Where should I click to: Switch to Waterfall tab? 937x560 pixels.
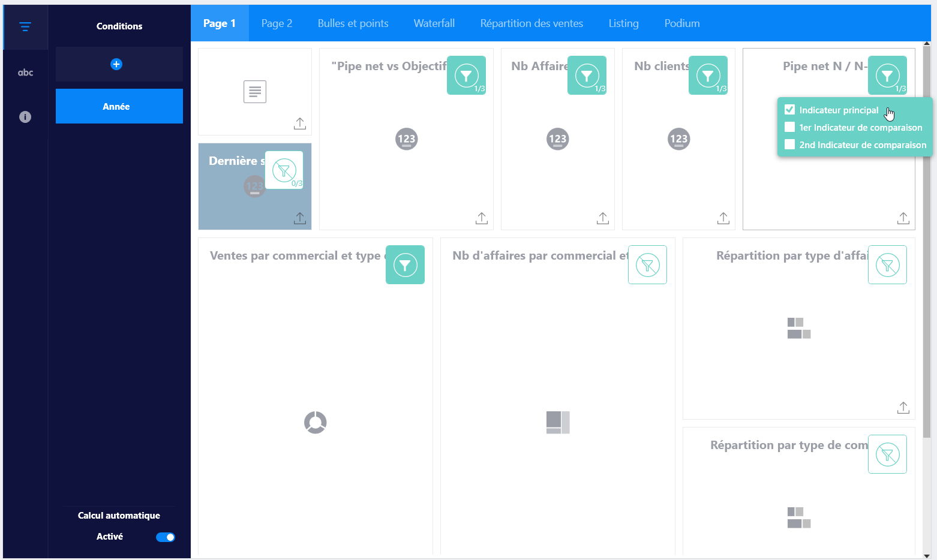coord(434,23)
